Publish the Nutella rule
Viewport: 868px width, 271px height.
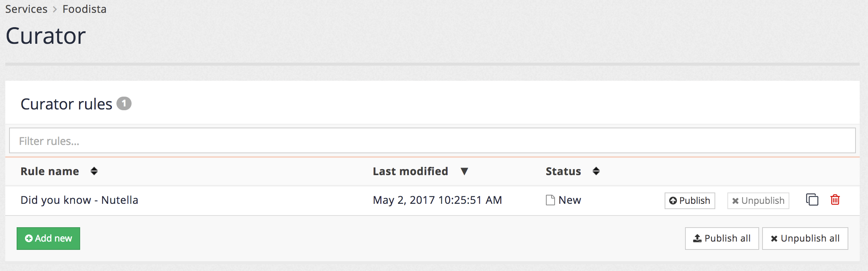tap(689, 201)
